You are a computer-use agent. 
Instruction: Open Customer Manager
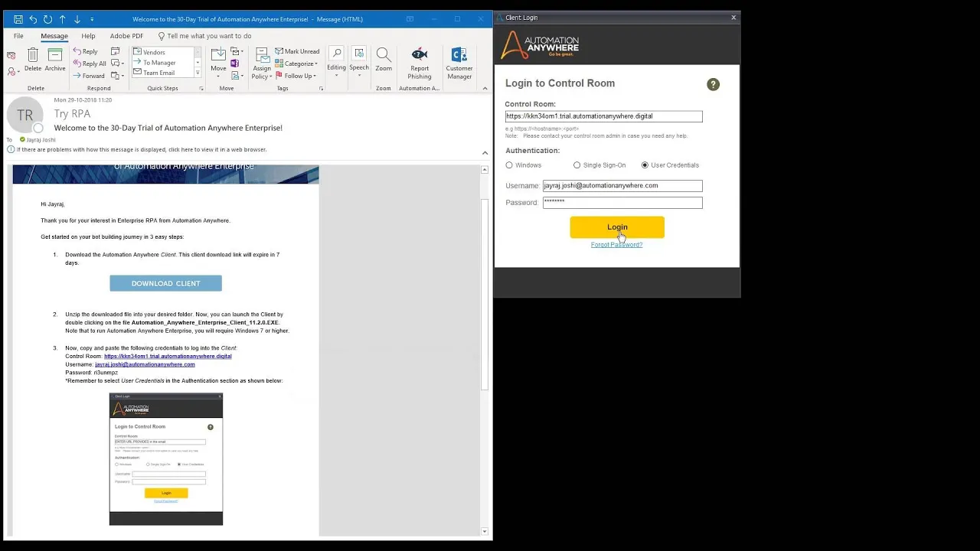[459, 63]
